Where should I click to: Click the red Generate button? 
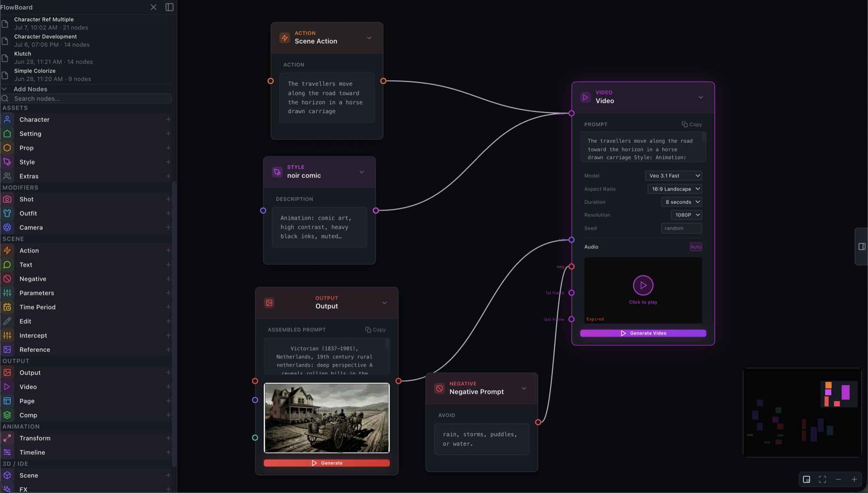(x=327, y=463)
